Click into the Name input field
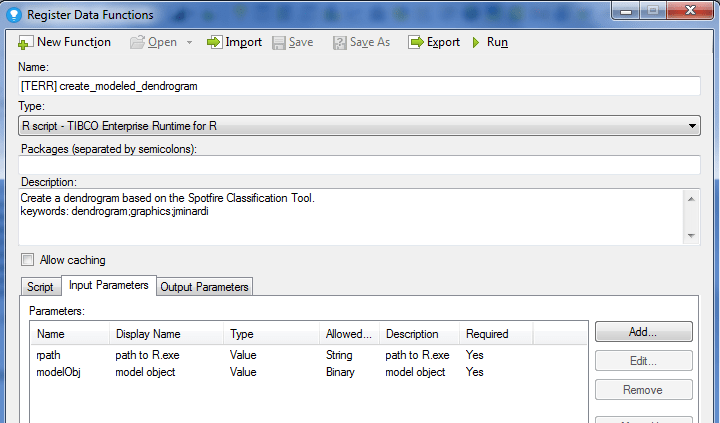This screenshot has height=423, width=720. [x=359, y=86]
